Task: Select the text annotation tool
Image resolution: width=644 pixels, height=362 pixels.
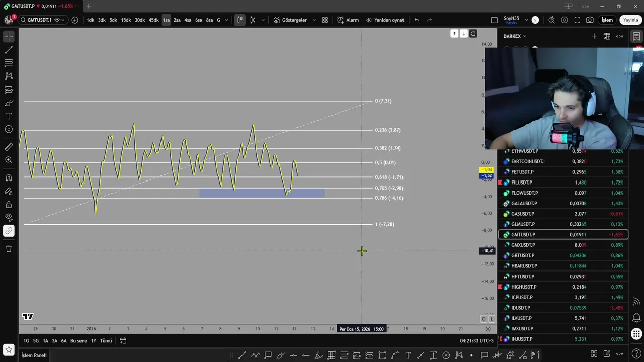Action: pos(9,116)
